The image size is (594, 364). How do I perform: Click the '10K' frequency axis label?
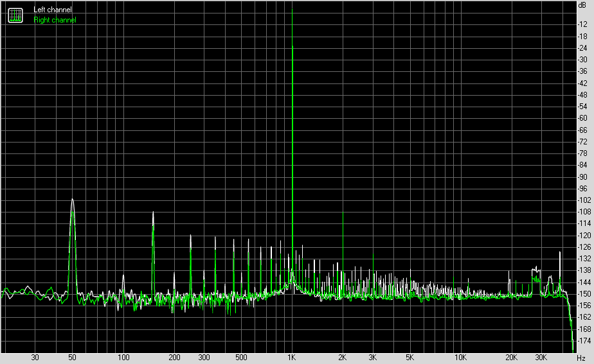460,357
